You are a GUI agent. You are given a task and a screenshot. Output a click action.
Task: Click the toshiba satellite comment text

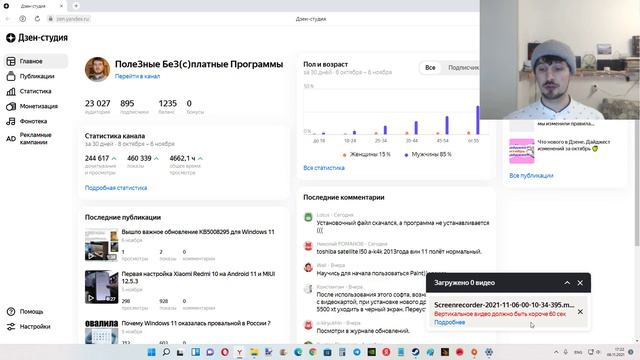(x=399, y=252)
